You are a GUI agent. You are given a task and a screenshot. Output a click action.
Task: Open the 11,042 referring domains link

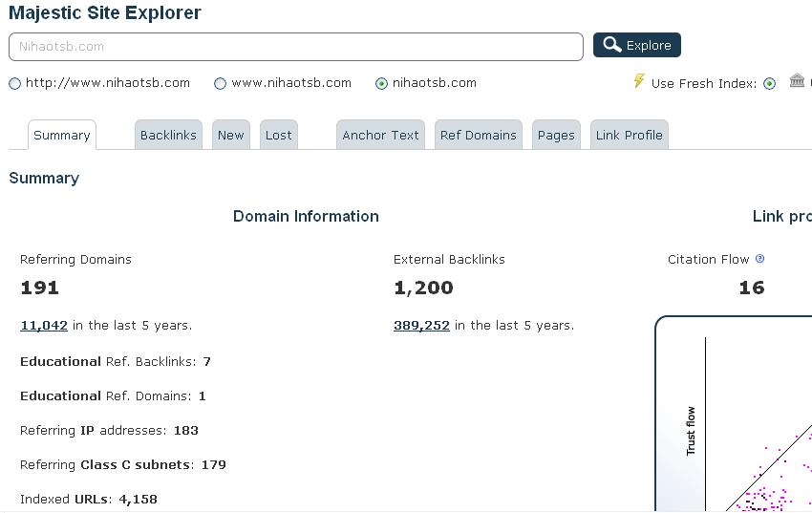pos(44,326)
